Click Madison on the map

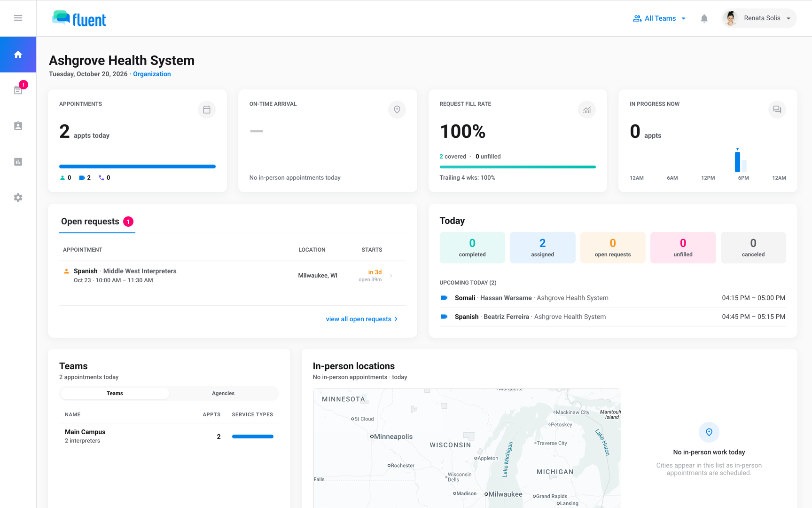[x=465, y=493]
